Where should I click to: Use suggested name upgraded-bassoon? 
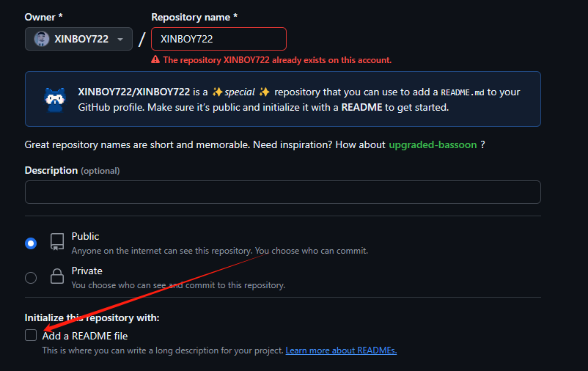[433, 144]
